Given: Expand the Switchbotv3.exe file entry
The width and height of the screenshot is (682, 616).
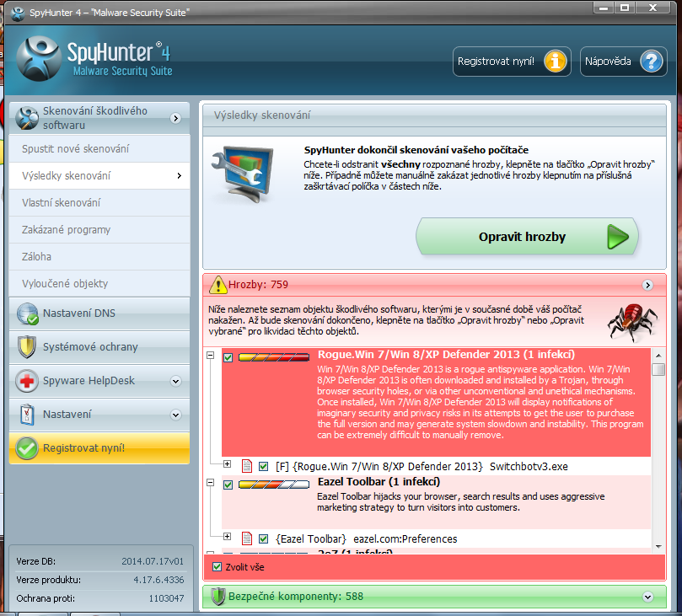Looking at the screenshot, I should click(x=227, y=463).
